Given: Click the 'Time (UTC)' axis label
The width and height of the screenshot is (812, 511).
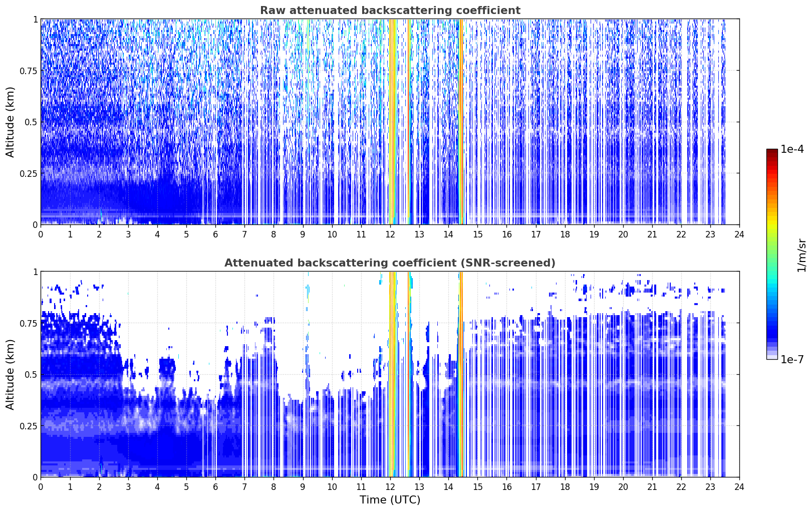Looking at the screenshot, I should (x=390, y=500).
